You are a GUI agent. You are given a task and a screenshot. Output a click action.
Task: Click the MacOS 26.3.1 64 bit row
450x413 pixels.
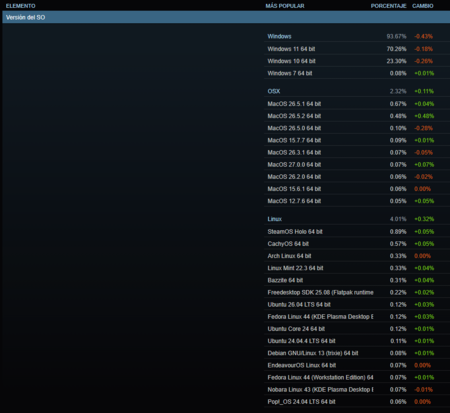tap(357, 153)
